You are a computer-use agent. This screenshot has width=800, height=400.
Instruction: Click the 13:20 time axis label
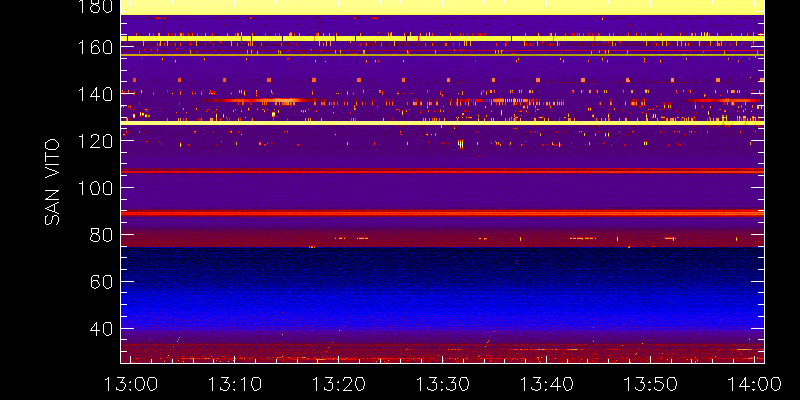tap(339, 383)
